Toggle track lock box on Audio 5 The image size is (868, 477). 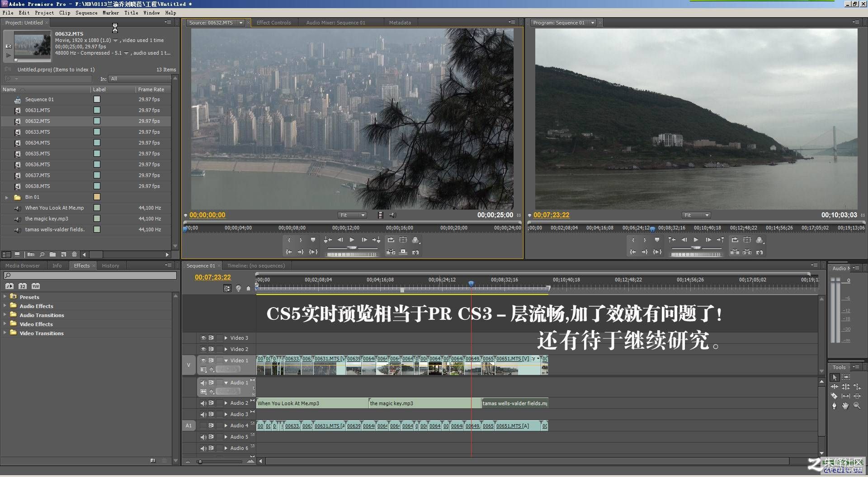219,437
